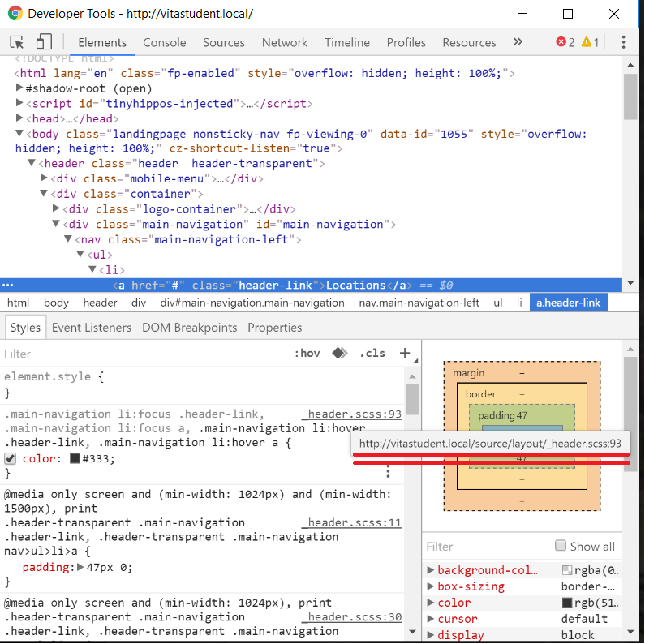Click the padding 47 box model value
The width and height of the screenshot is (645, 644).
click(x=522, y=416)
